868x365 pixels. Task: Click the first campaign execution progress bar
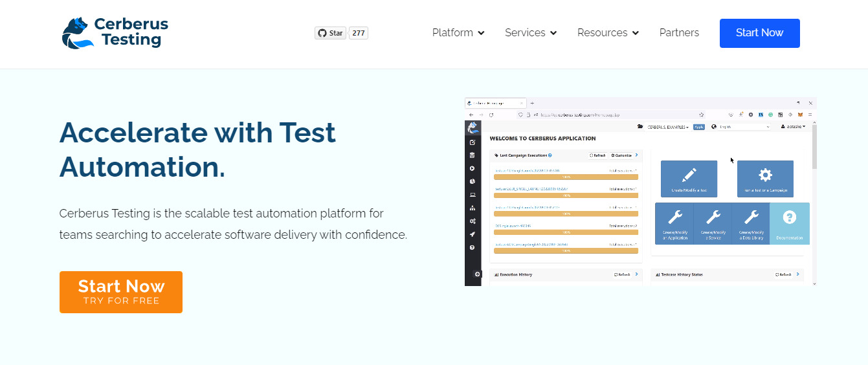pos(566,176)
